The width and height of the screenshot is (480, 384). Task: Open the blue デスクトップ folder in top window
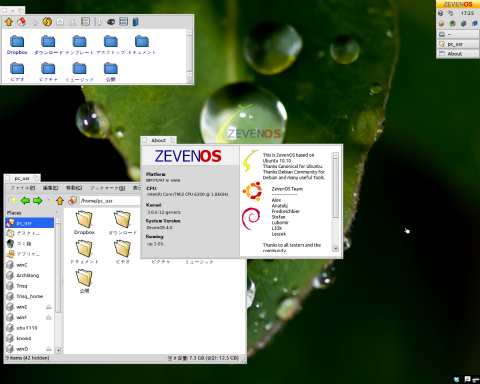[x=111, y=45]
